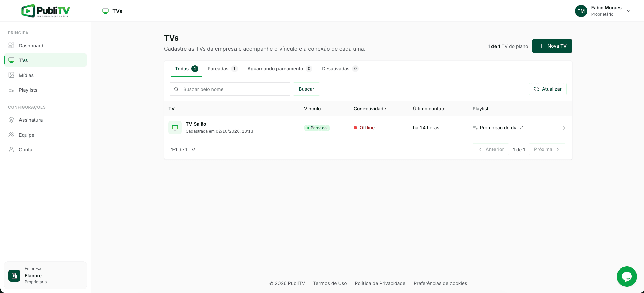The width and height of the screenshot is (644, 293).
Task: Click the 'há 14 horas' last contact cell
Action: [x=426, y=128]
